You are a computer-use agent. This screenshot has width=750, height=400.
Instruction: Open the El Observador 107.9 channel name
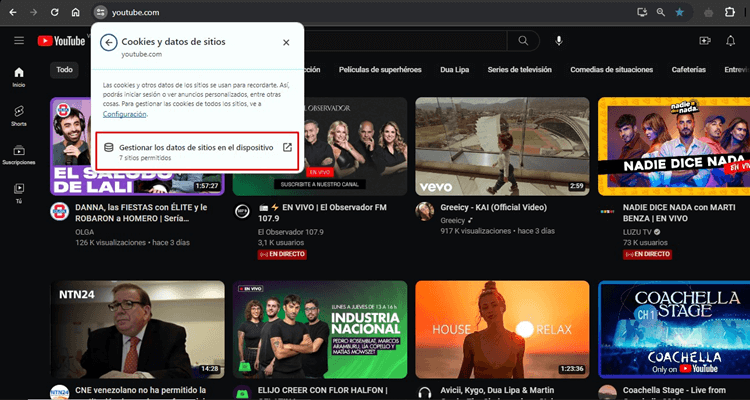(x=290, y=232)
